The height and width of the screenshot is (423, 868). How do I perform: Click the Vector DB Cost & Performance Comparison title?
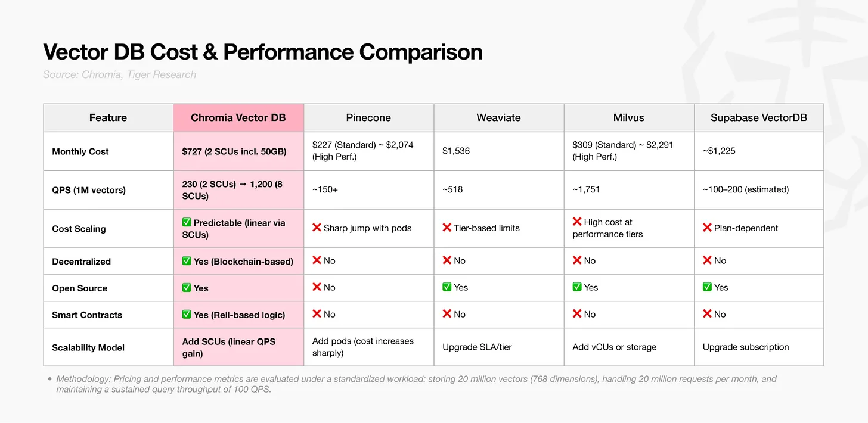click(262, 52)
